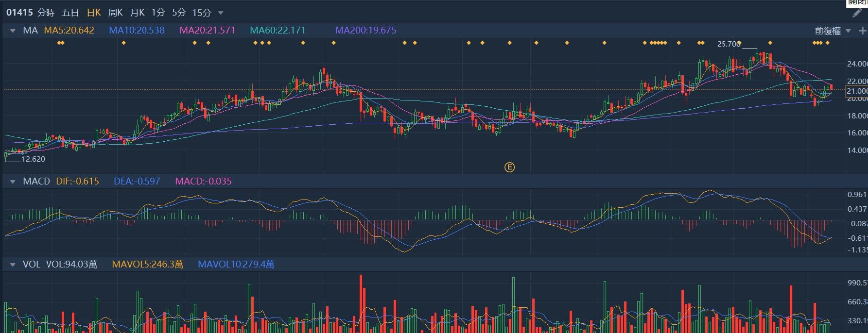
Task: Select the 15分 interval tab
Action: (x=201, y=13)
